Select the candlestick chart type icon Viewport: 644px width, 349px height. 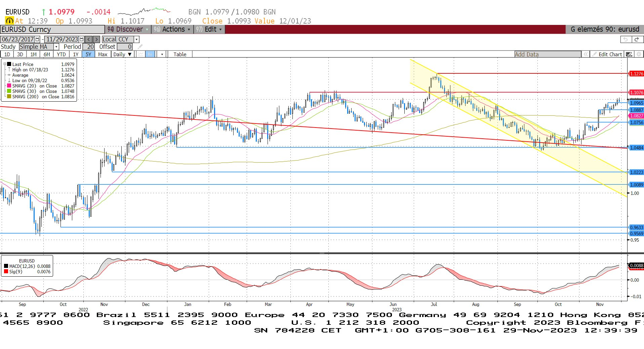[150, 54]
